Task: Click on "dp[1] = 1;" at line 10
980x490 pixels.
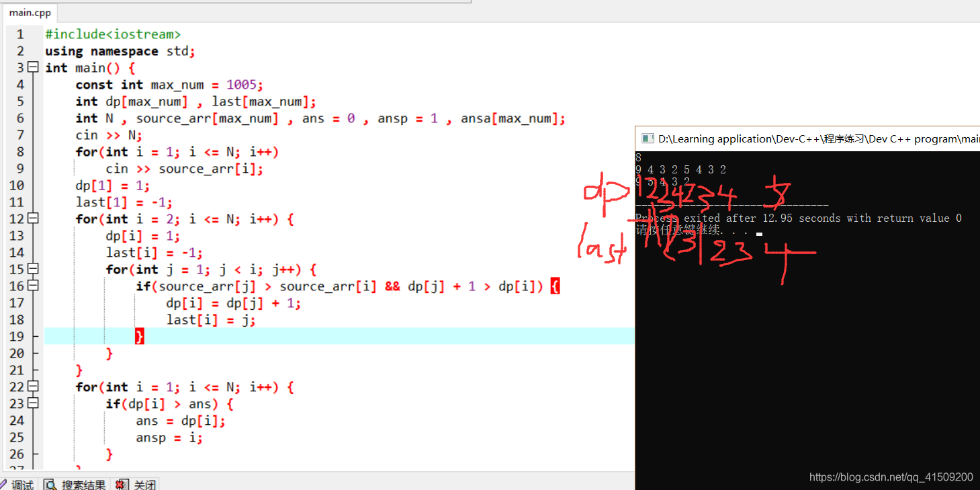Action: 113,186
